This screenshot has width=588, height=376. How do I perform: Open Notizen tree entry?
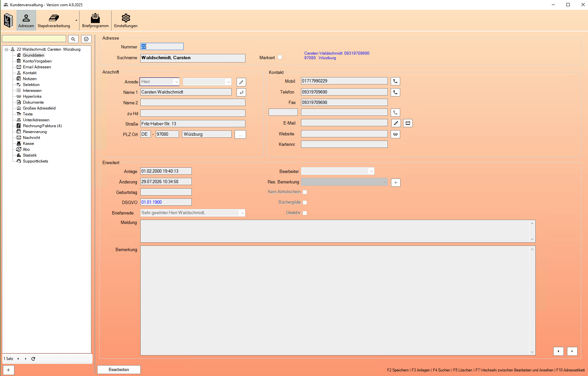coord(29,79)
